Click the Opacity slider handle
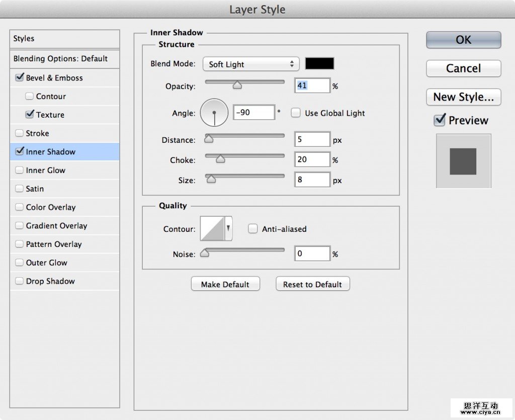 (237, 86)
